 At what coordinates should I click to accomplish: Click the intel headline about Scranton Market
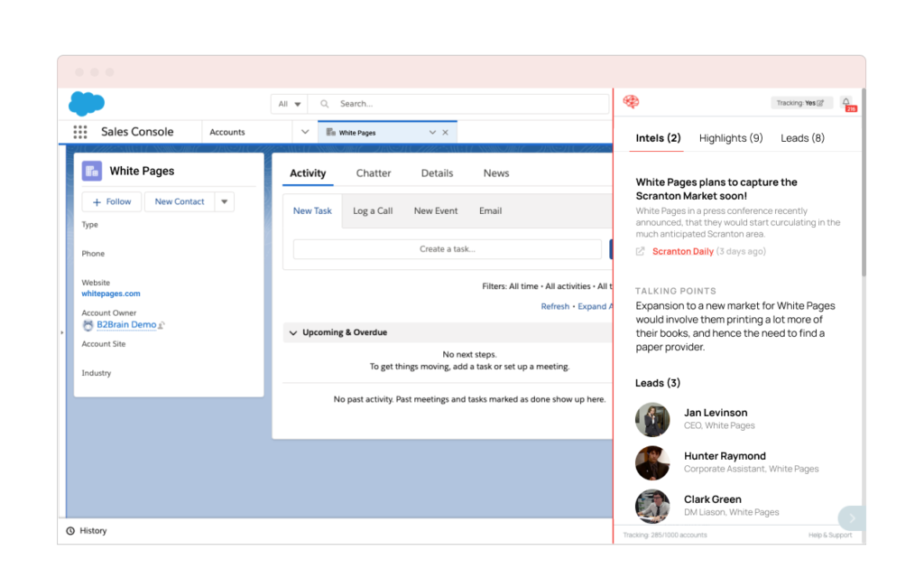(x=716, y=190)
